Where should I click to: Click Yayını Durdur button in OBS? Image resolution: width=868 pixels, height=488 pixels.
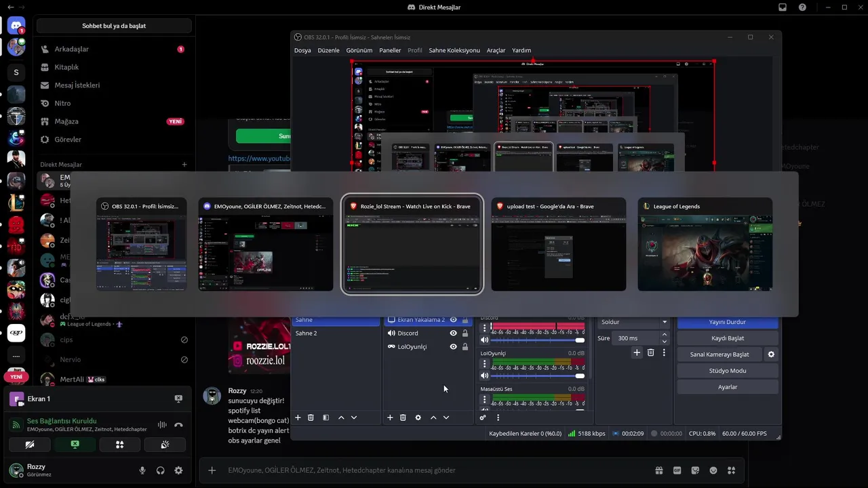tap(728, 322)
